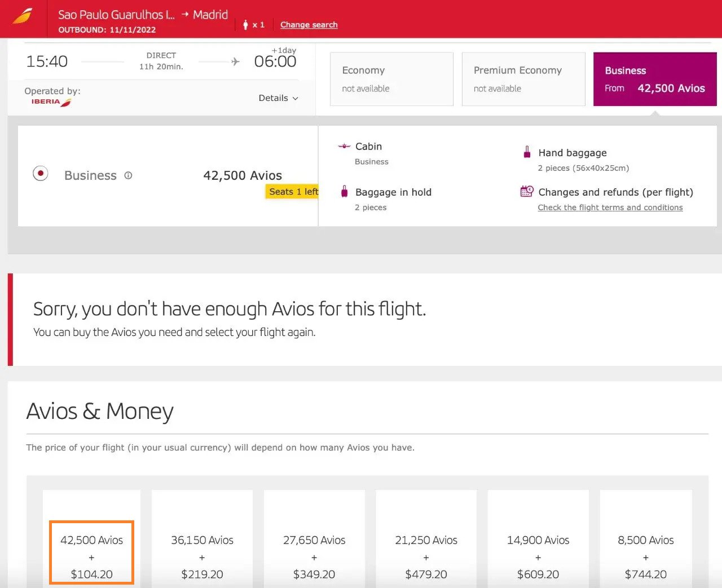Click the Cabin airplane icon
The height and width of the screenshot is (588, 722).
coord(344,146)
